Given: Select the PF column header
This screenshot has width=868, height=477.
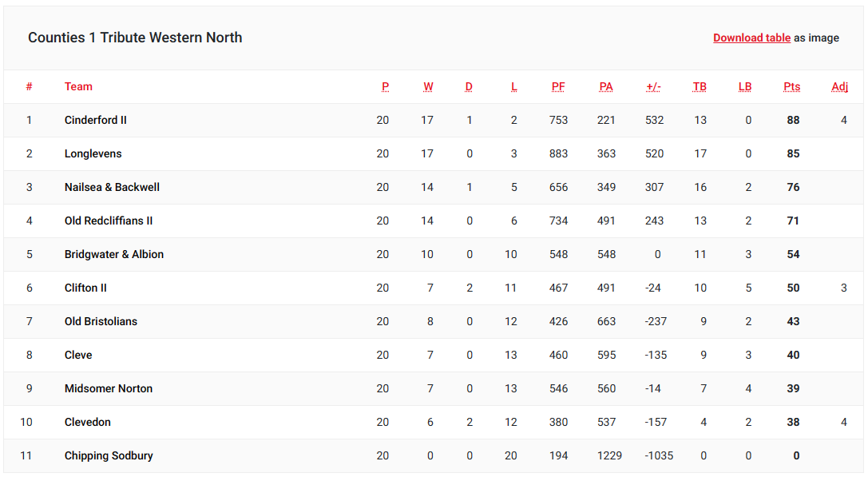Looking at the screenshot, I should tap(558, 86).
